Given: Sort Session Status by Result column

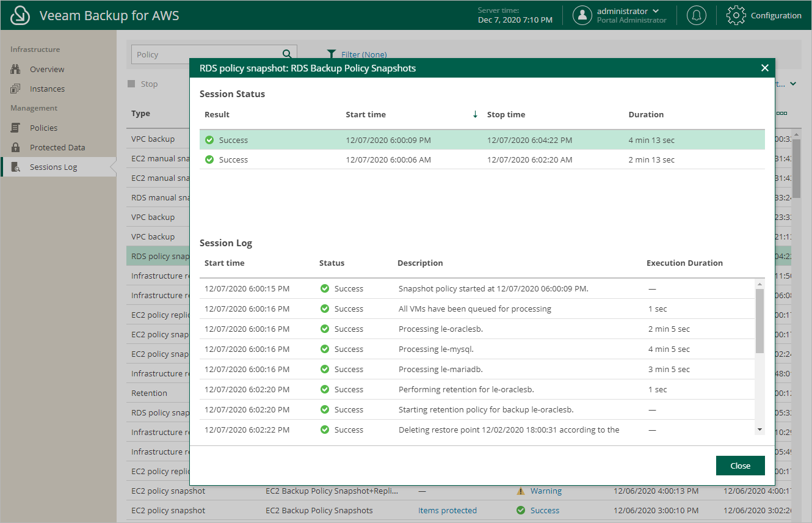Looking at the screenshot, I should pos(217,114).
